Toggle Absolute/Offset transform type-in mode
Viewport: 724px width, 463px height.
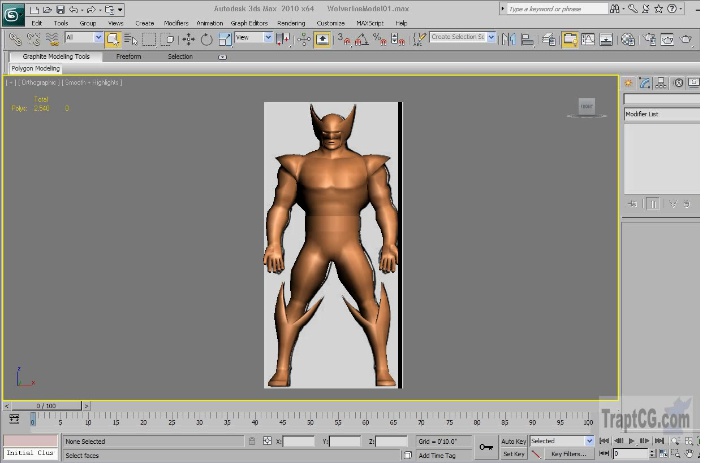pos(267,441)
